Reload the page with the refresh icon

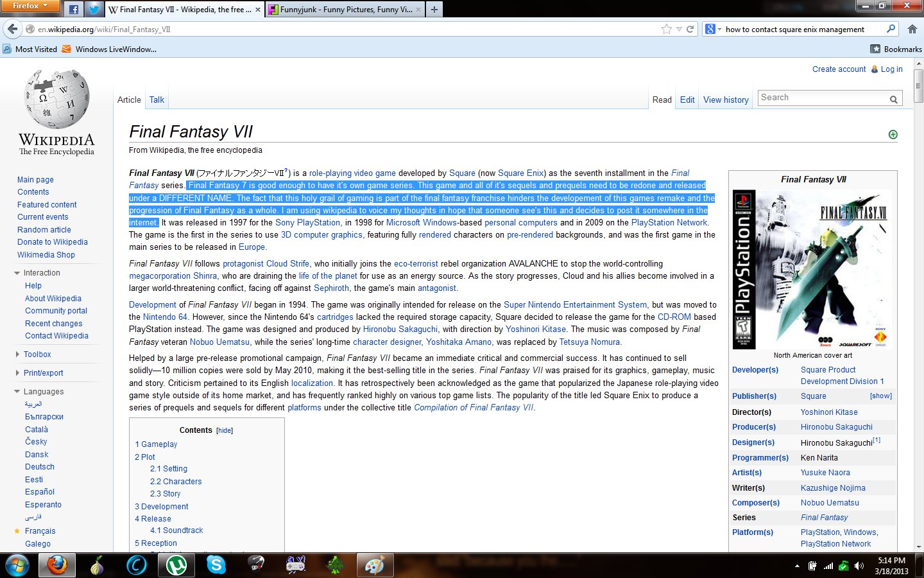(690, 29)
